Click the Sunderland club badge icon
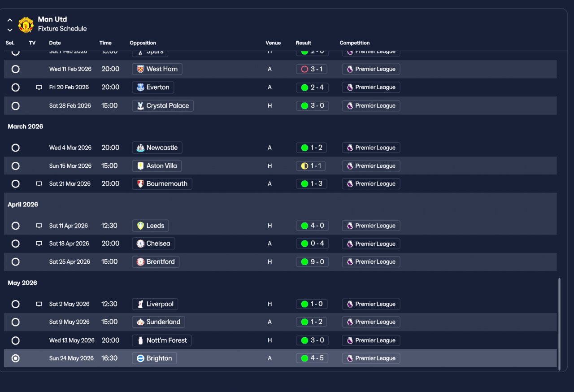The height and width of the screenshot is (392, 574). coord(140,322)
